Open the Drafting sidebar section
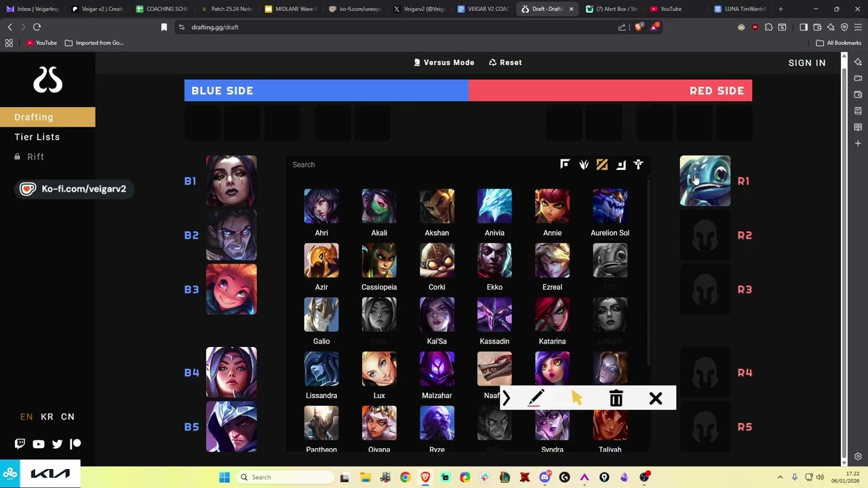This screenshot has width=868, height=488. 47,117
